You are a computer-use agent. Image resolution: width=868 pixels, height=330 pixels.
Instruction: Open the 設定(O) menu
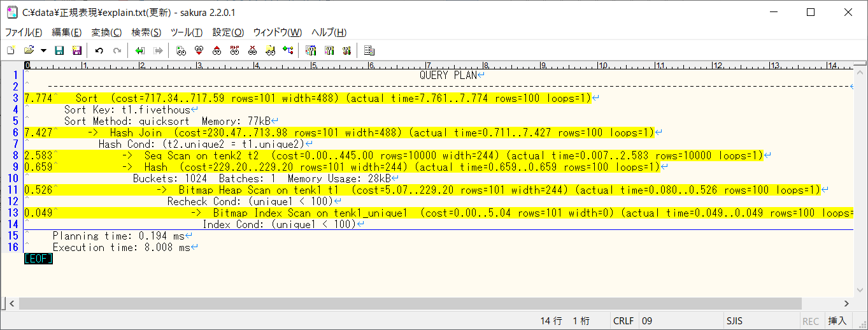[x=228, y=32]
